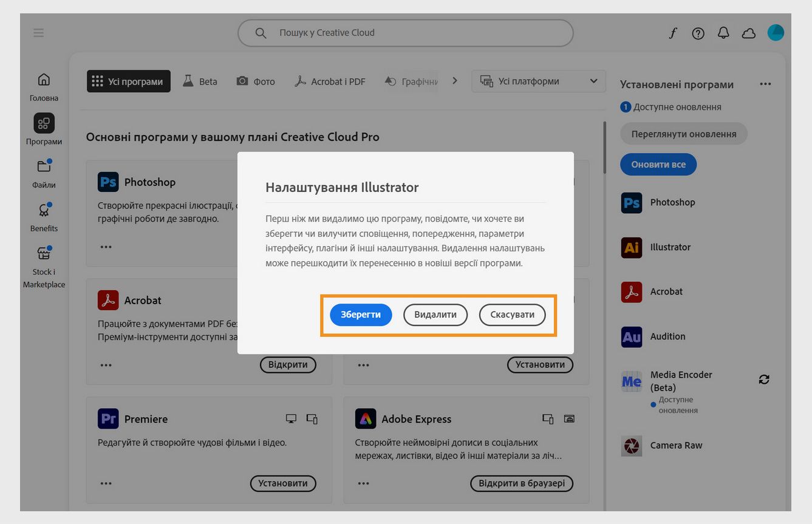Select Media Encoder (Beta) icon in installed list
Viewport: 812px width, 524px height.
point(632,381)
